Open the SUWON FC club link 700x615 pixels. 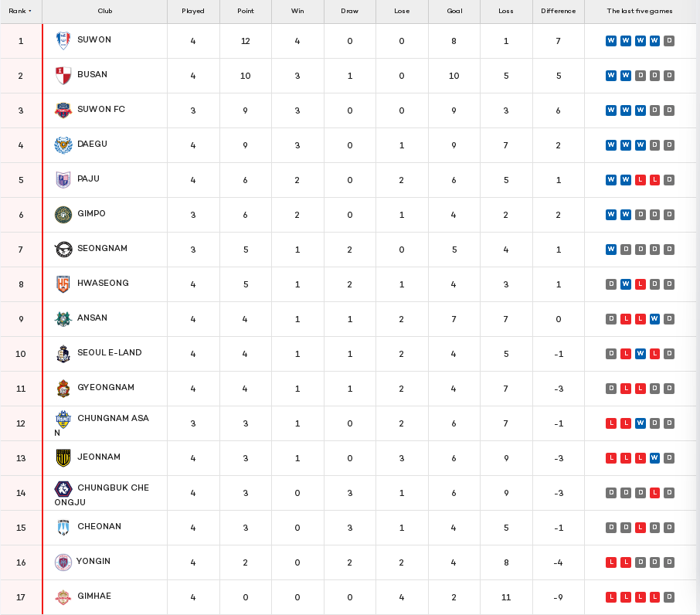coord(101,110)
